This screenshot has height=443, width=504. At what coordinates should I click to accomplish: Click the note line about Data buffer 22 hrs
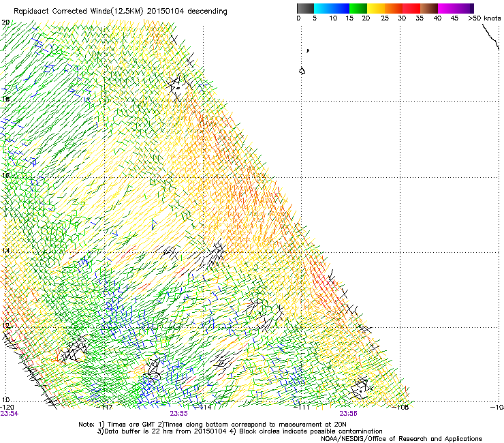(x=240, y=431)
